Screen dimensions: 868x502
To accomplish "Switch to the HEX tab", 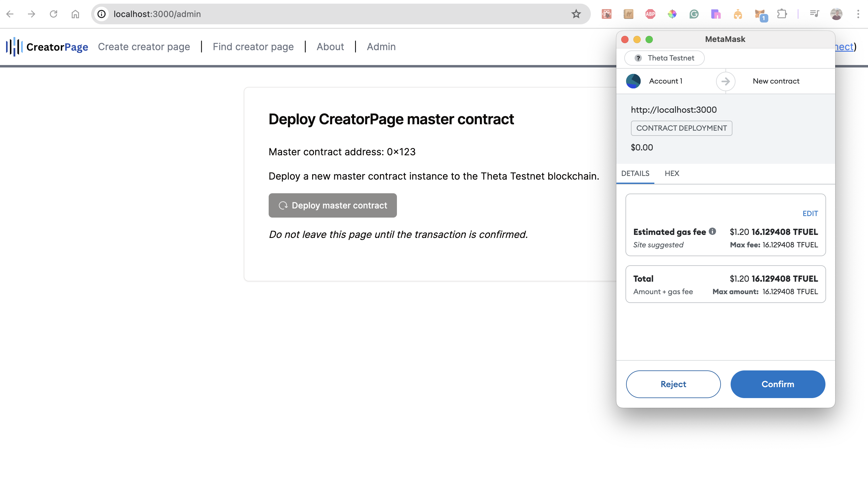I will (672, 174).
